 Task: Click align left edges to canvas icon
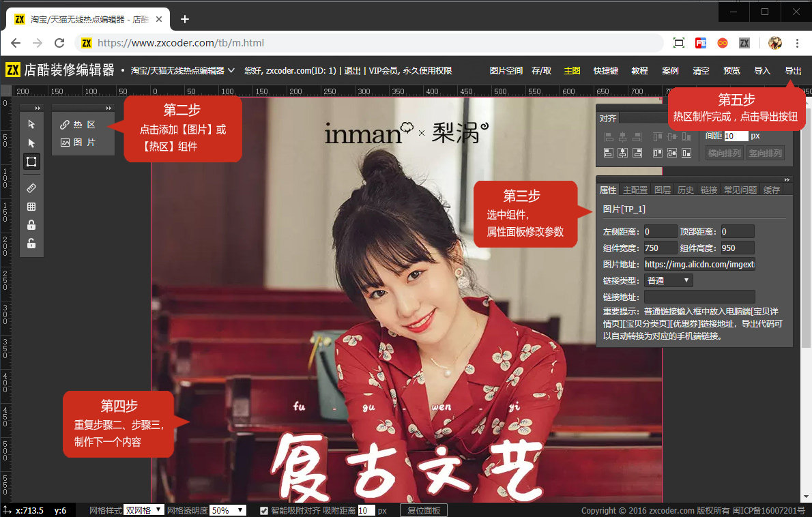tap(609, 153)
